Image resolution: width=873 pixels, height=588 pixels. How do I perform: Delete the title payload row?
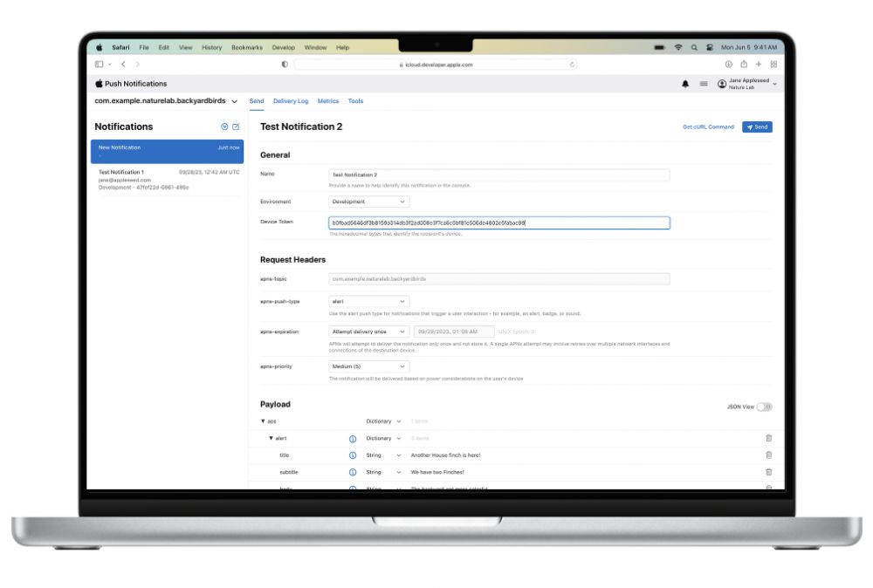coord(769,455)
